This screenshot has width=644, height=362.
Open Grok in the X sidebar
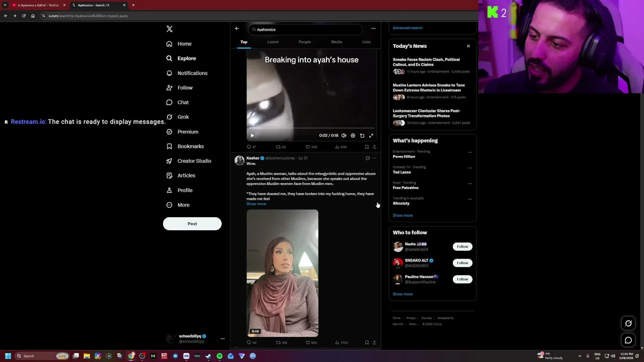point(178,117)
